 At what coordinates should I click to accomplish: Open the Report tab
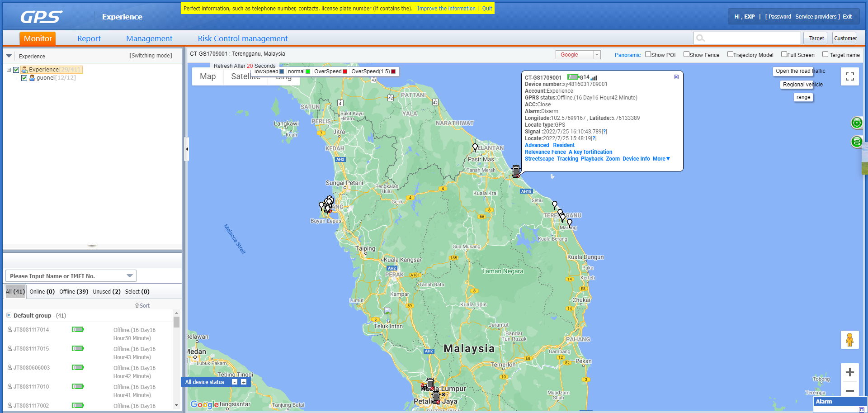pyautogui.click(x=89, y=38)
